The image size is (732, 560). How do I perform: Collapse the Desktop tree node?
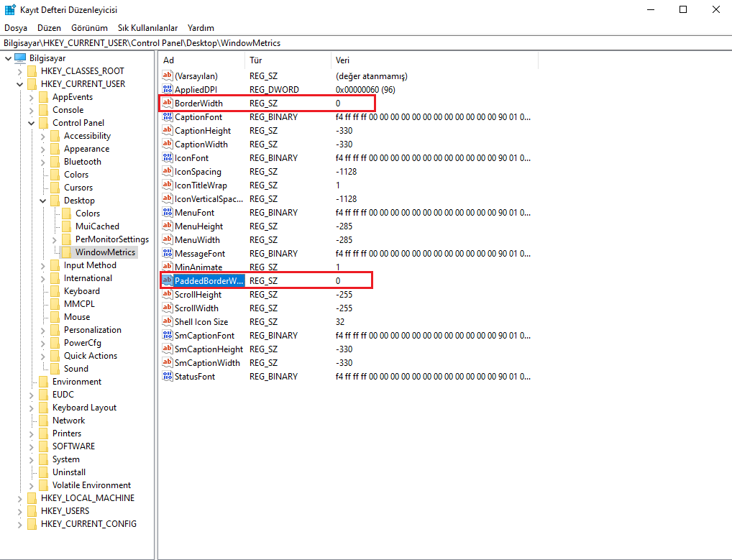(x=43, y=201)
